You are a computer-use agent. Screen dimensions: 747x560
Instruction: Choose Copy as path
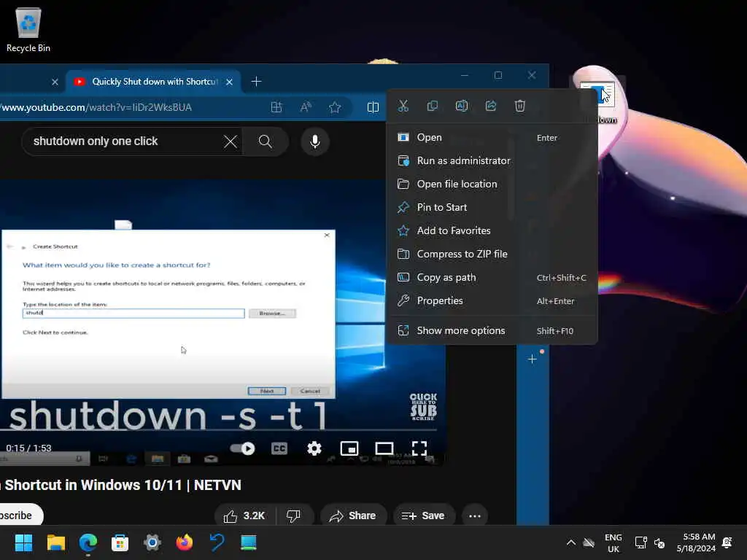(x=492, y=278)
